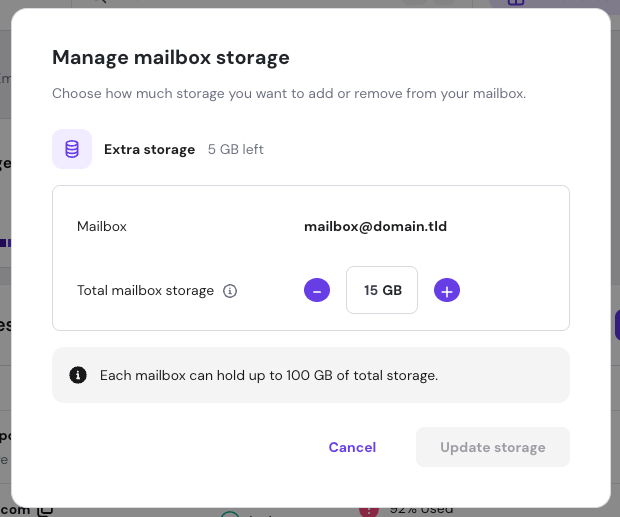Decrease mailbox storage with minus button

click(317, 290)
